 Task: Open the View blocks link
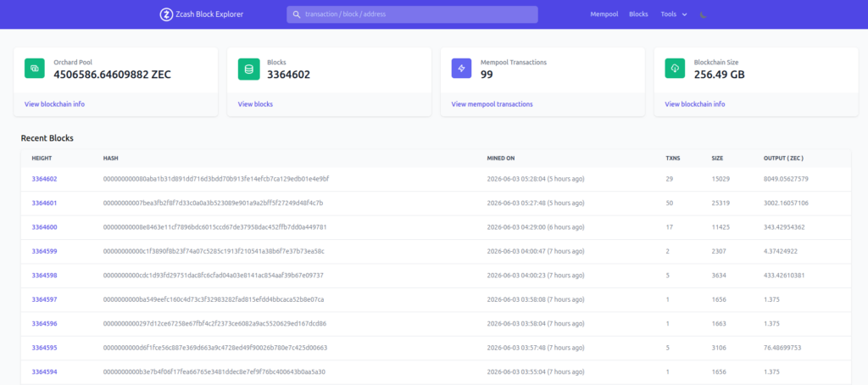[x=255, y=104]
